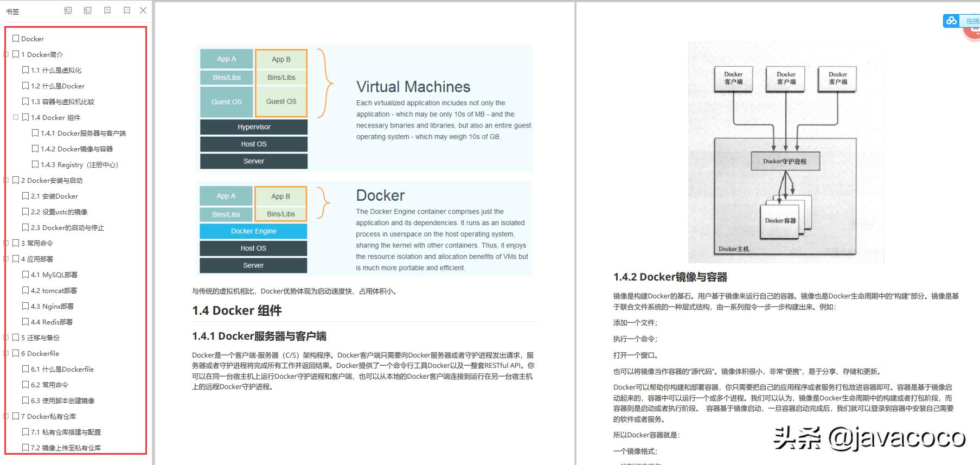Click the collapse-all bookmarks icon
Screen dimensions: 980x465
(88, 10)
